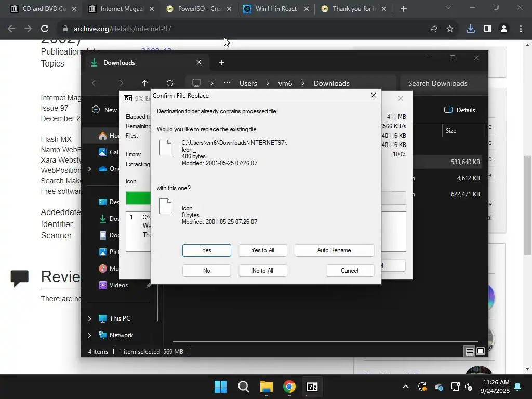532x399 pixels.
Task: Select file row sized 583,640 KB
Action: coord(447,162)
